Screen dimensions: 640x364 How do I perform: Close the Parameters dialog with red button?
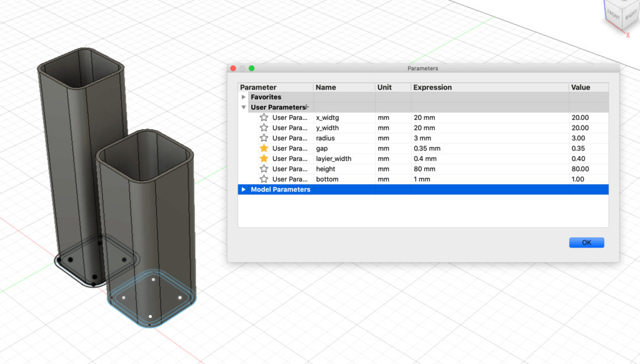tap(233, 68)
